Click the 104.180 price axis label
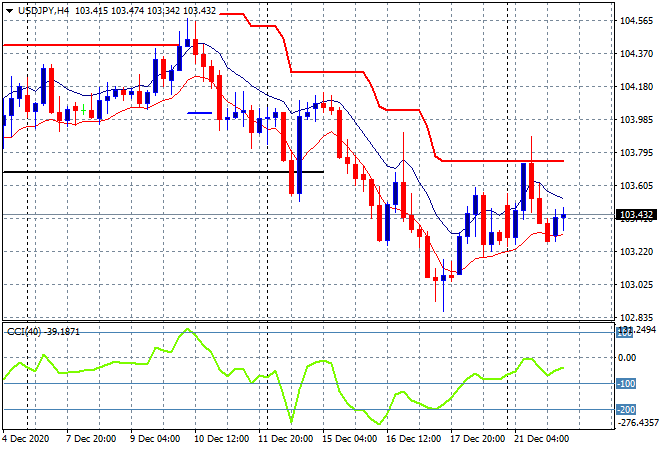Image resolution: width=660 pixels, height=450 pixels. [636, 86]
